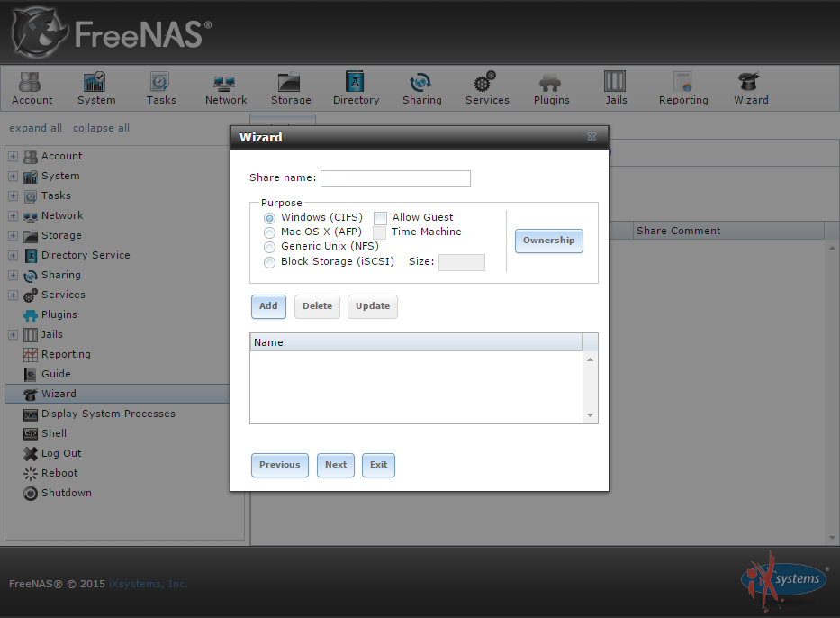Exit the Wizard dialog

point(378,465)
